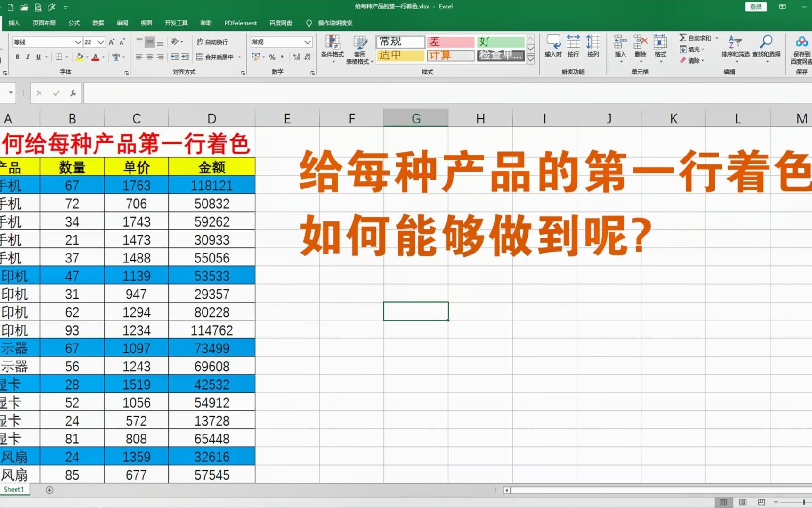Screen dimensions: 812x508
Task: Click 合并后居中 merge cells icon
Action: (x=217, y=57)
